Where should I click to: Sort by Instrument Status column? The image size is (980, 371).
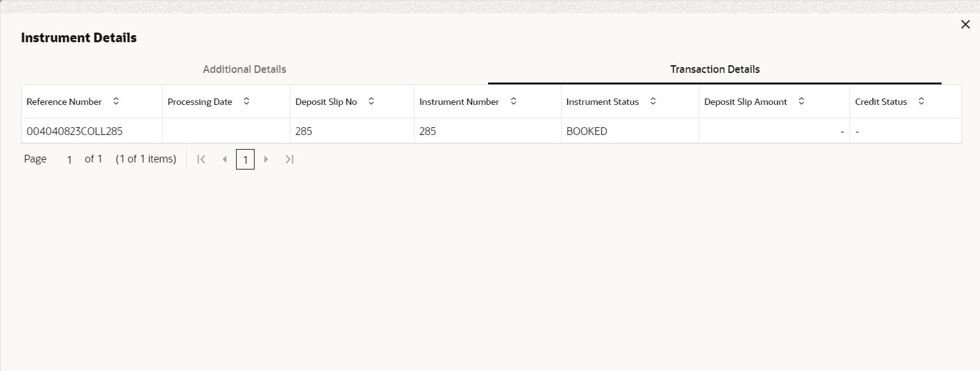652,102
